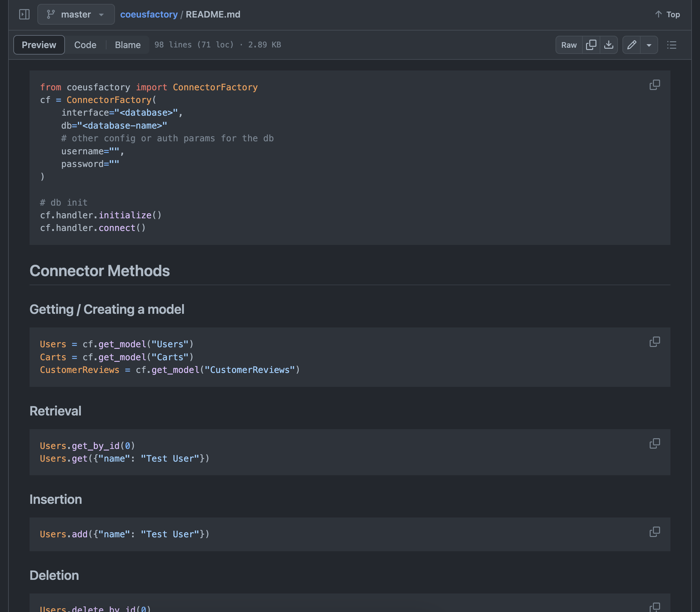Click the git branch icon beside master
Screen dimensions: 700x612
51,14
